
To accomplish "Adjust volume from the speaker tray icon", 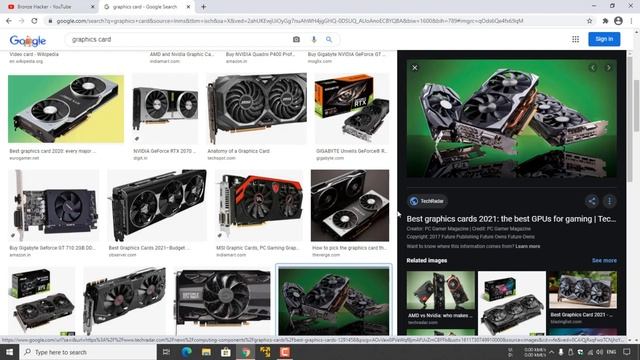I will 600,352.
